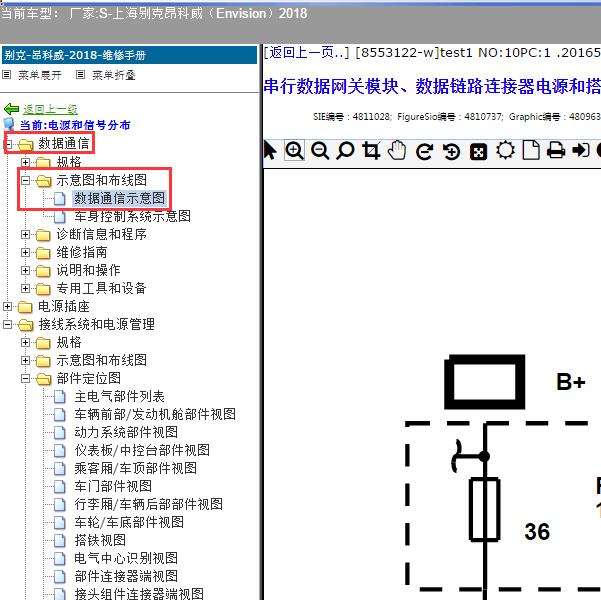
Task: Expand 示意图和布线图 under 接线系统和电源管理
Action: (x=26, y=360)
